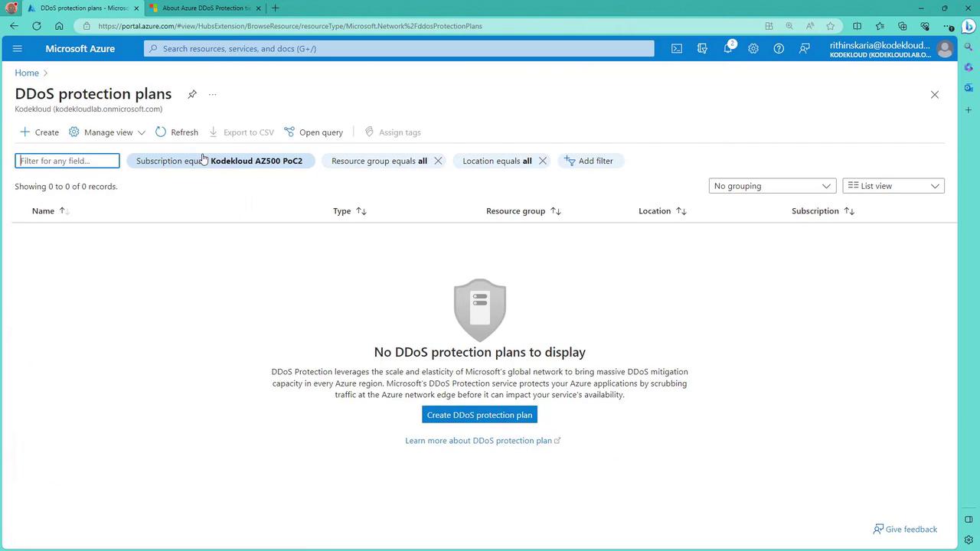Open Learn more about DDoS protection plan link

pos(482,441)
